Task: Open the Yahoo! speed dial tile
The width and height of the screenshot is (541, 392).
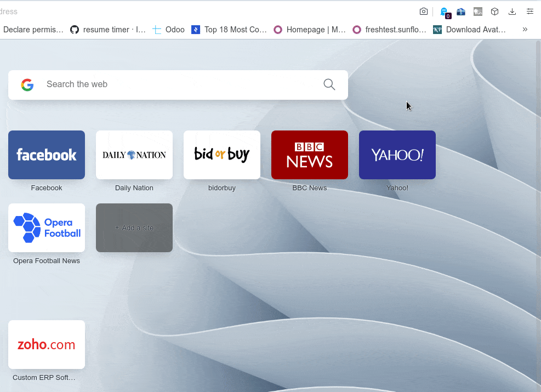Action: pos(397,155)
